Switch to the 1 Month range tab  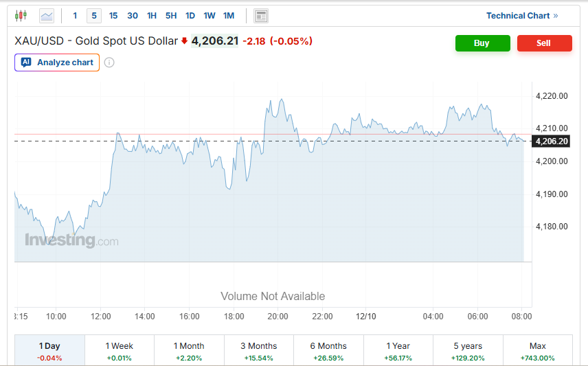click(x=189, y=351)
